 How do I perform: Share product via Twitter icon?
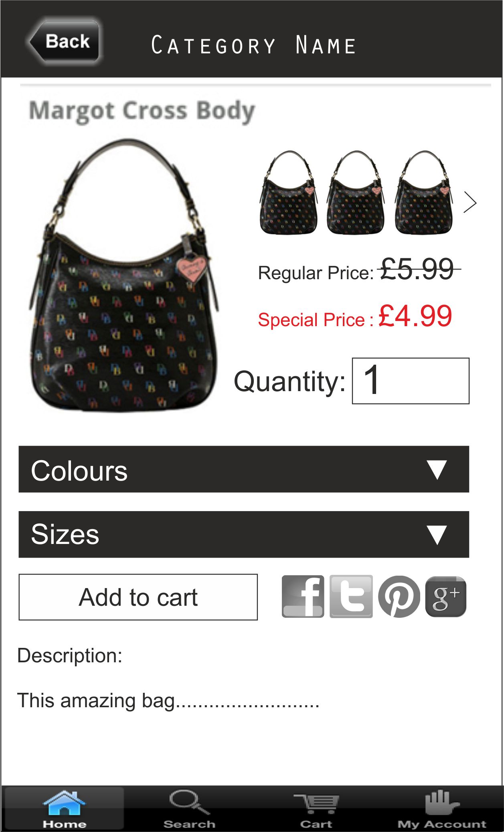pyautogui.click(x=351, y=597)
